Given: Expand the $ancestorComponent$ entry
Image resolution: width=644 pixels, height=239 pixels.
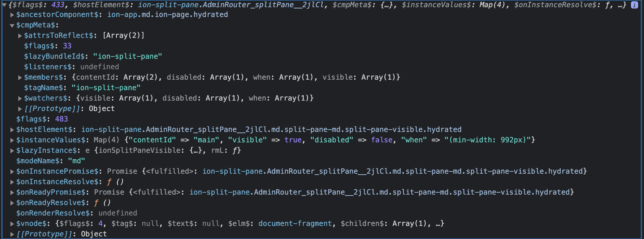Looking at the screenshot, I should point(12,15).
